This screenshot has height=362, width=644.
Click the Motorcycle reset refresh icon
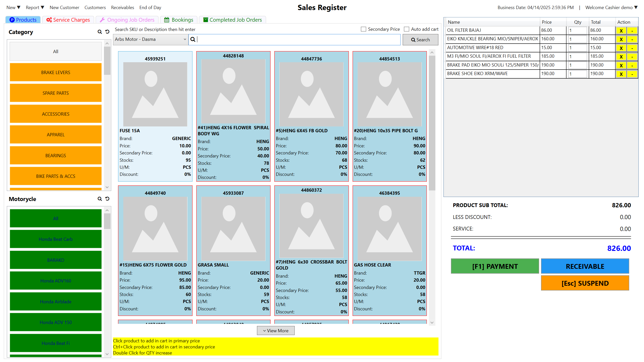pyautogui.click(x=107, y=199)
